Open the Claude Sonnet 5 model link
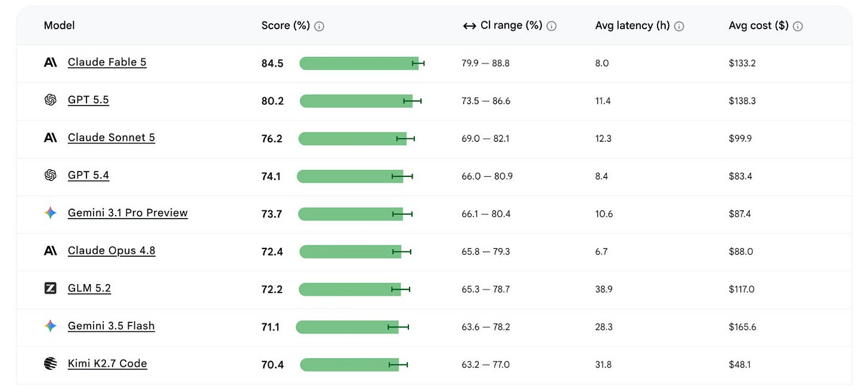 click(x=111, y=138)
